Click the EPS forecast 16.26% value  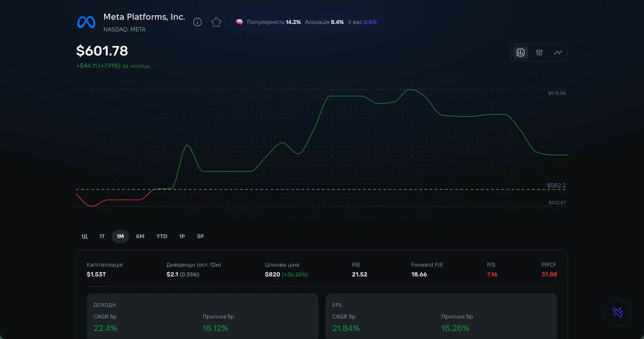[x=455, y=328]
